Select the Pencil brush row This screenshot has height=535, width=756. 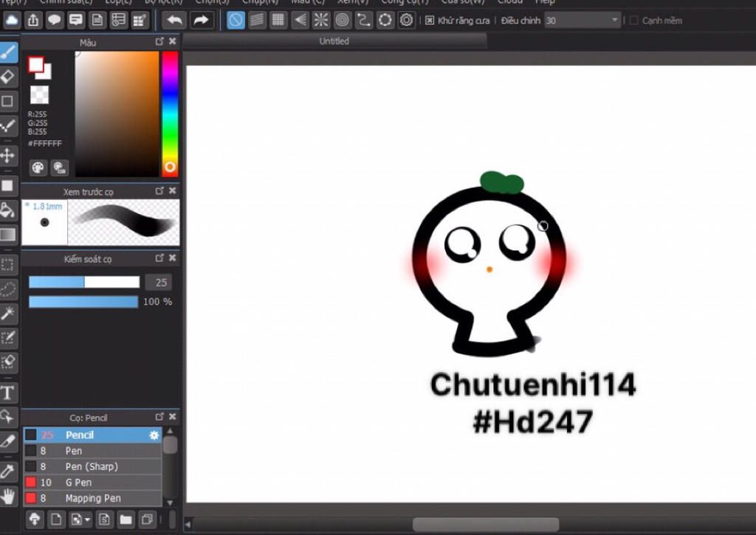pyautogui.click(x=92, y=435)
